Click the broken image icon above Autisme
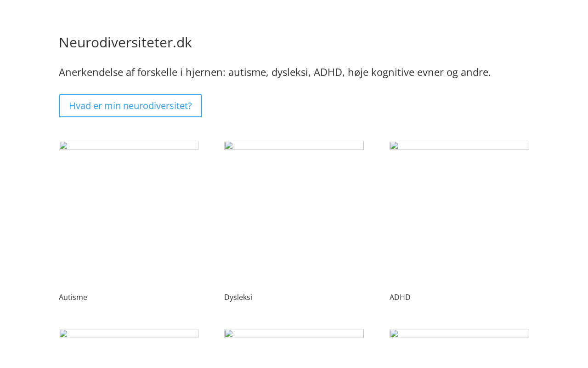 click(x=63, y=146)
